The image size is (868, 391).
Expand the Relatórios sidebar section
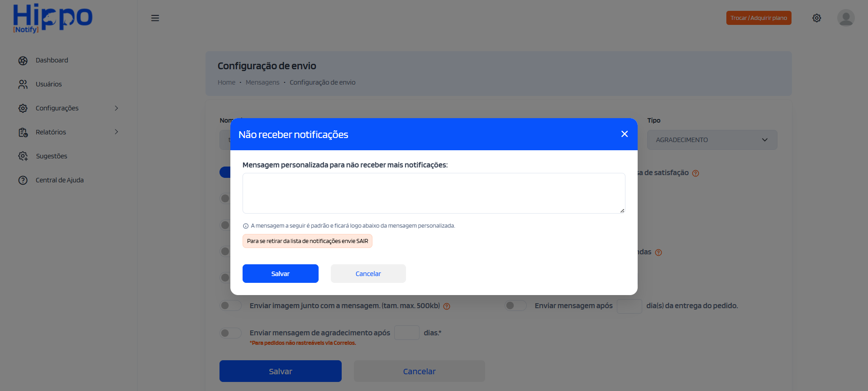pos(117,132)
